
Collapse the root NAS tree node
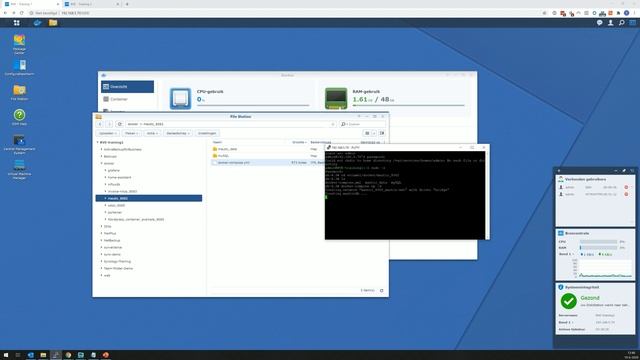98,142
